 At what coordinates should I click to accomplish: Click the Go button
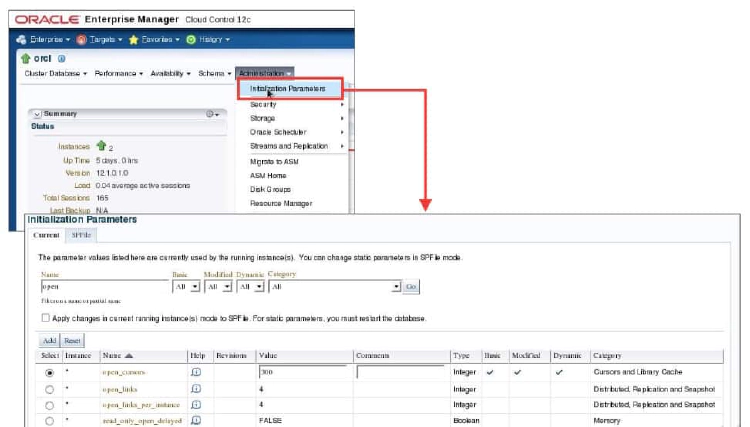tap(411, 287)
